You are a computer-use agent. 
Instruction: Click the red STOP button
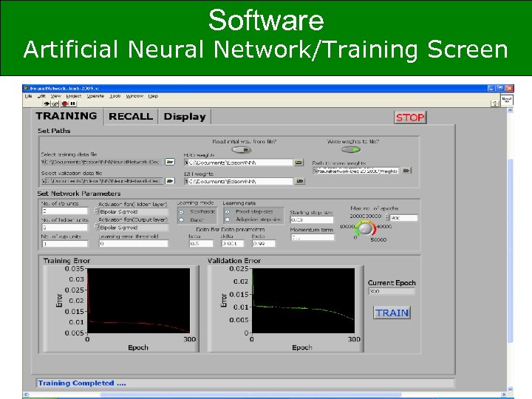click(410, 117)
